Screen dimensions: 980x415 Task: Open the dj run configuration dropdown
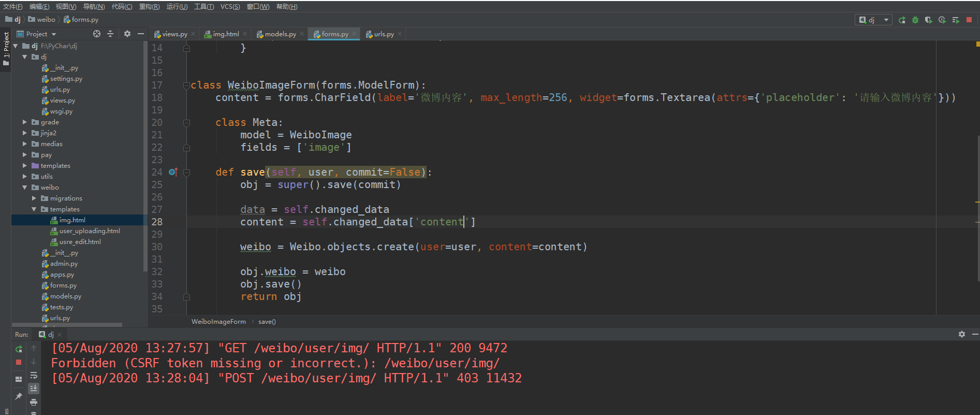(x=873, y=20)
